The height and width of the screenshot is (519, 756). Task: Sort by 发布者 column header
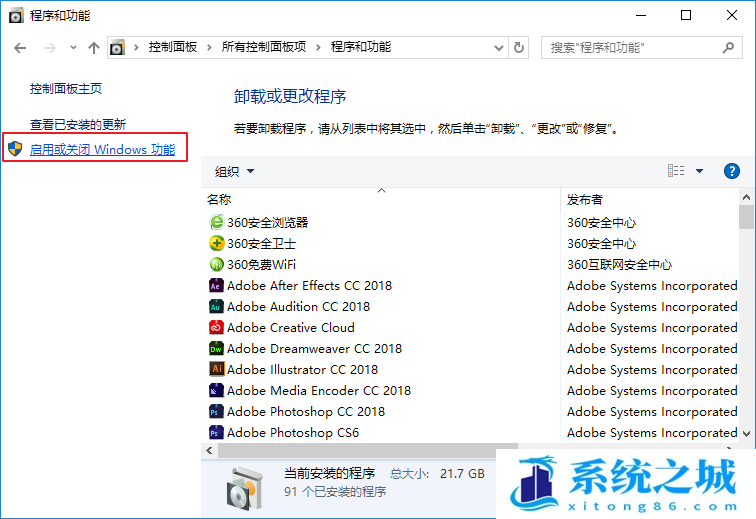[x=584, y=200]
